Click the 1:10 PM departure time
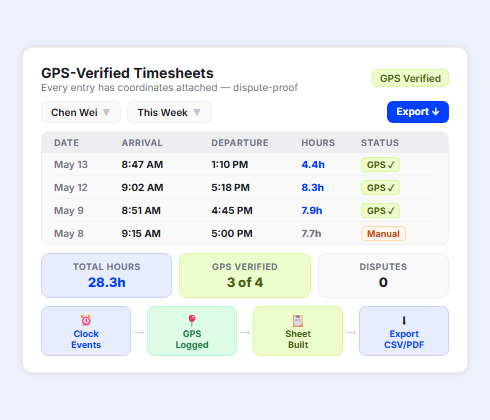 (230, 165)
